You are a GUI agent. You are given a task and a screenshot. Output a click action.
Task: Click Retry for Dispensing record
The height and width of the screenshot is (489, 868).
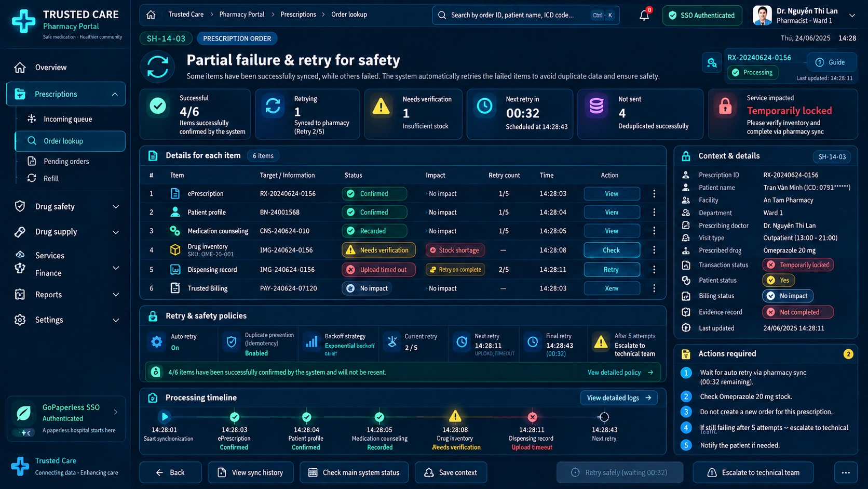coord(612,270)
